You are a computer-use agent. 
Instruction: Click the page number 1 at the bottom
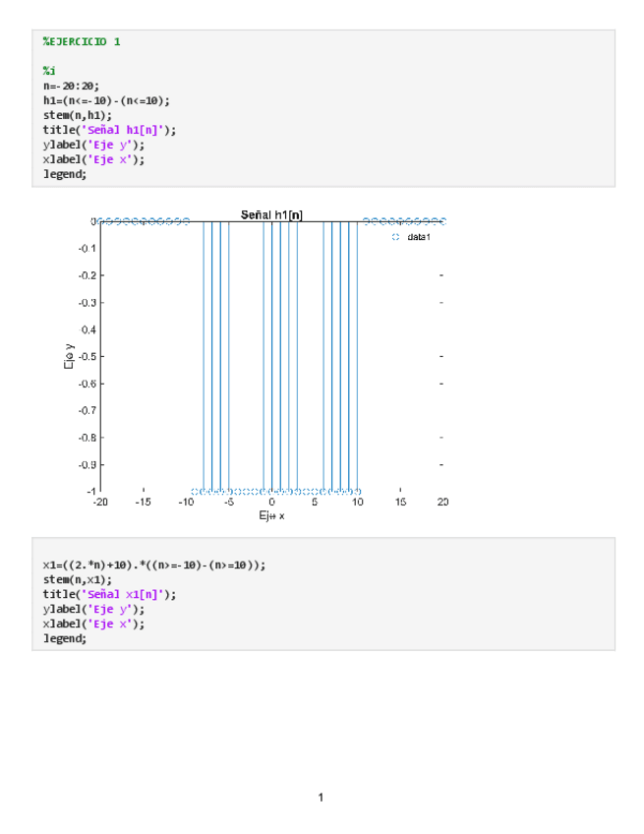click(x=321, y=797)
